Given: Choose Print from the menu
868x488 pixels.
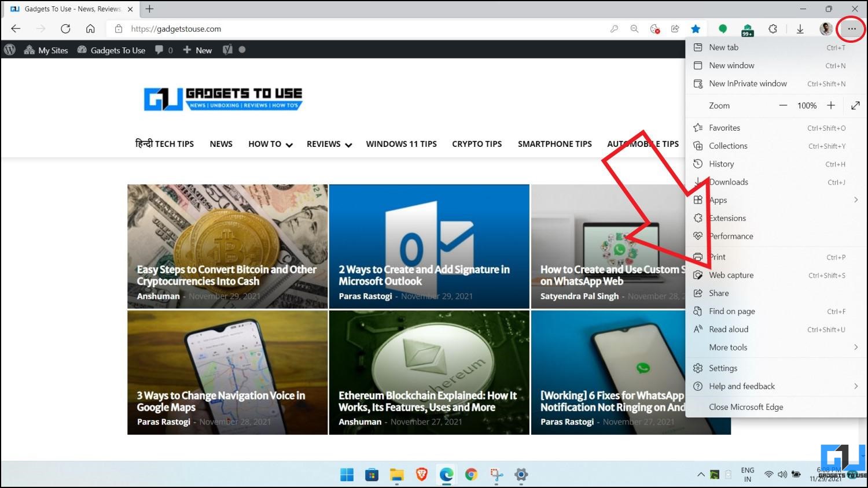Looking at the screenshot, I should pyautogui.click(x=775, y=257).
